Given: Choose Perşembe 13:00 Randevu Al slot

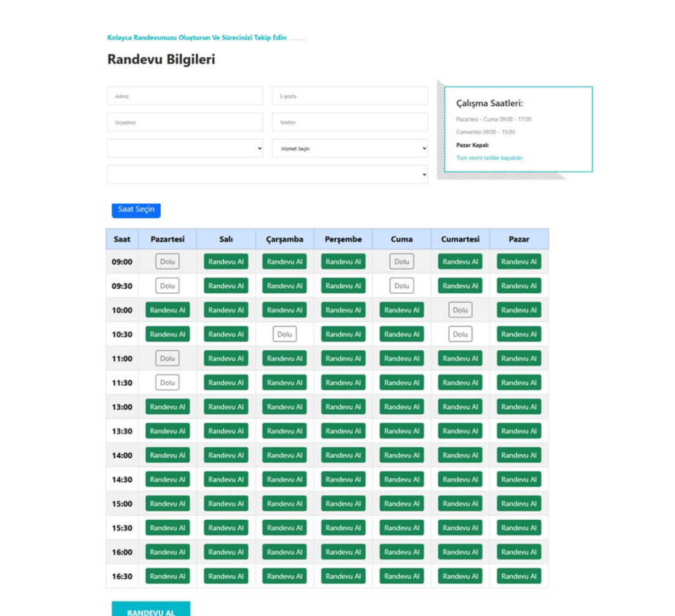Looking at the screenshot, I should point(343,407).
